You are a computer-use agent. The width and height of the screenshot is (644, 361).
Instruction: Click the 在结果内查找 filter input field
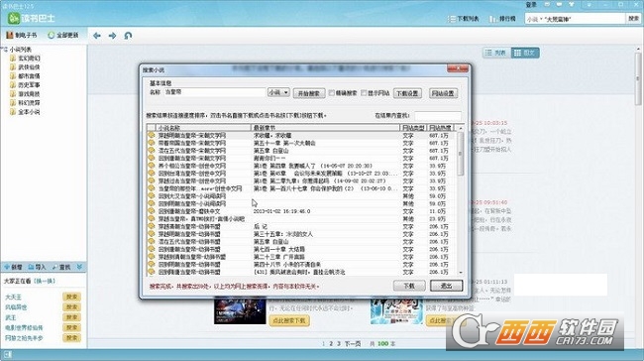pos(438,116)
